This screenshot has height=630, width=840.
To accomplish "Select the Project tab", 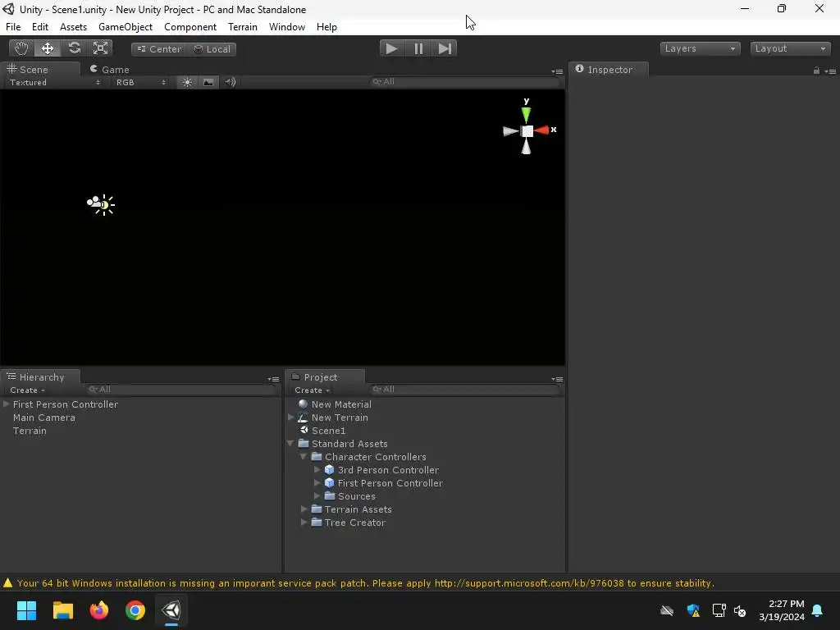I will 325,377.
